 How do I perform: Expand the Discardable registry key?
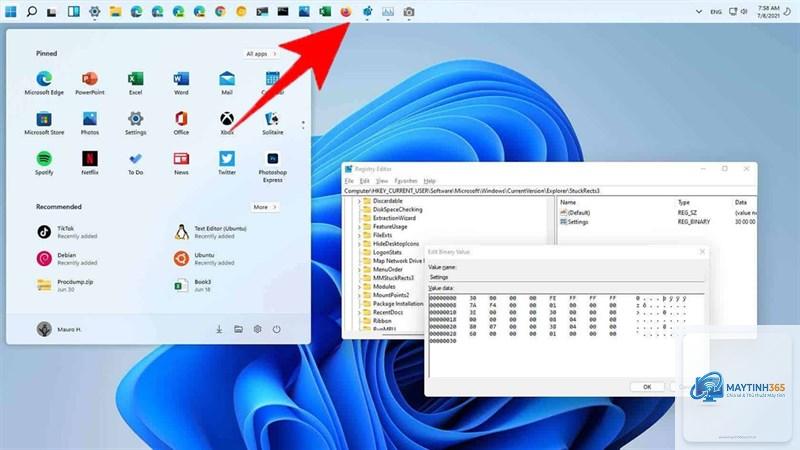coord(359,201)
